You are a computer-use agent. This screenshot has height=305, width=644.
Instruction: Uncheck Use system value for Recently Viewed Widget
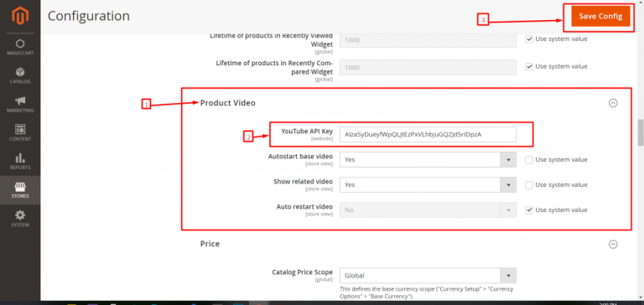point(529,39)
